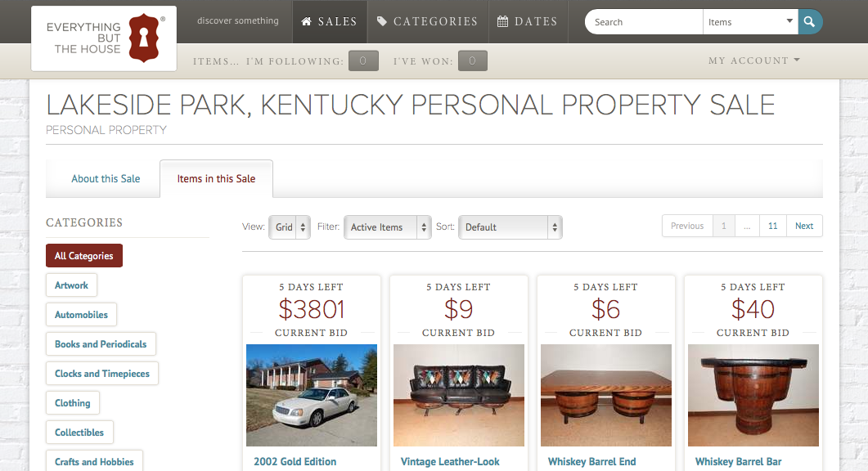Change the View selector from Grid
The height and width of the screenshot is (471, 868).
click(289, 227)
